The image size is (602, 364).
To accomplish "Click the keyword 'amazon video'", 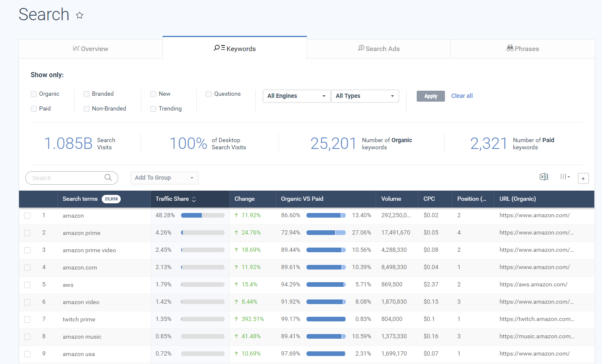I will tap(81, 302).
